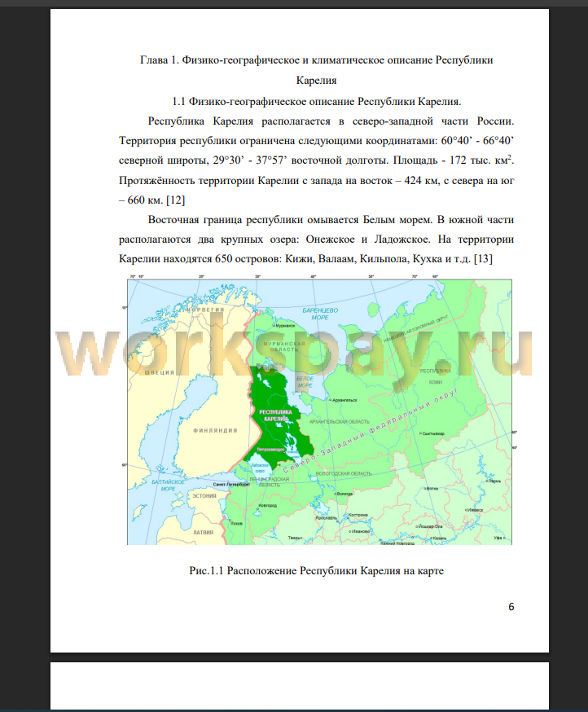Click the map label 'ВОЛОГОДСКАЯ ОБЛАСТЬ'
Screen dimensions: 588x712
pos(344,473)
